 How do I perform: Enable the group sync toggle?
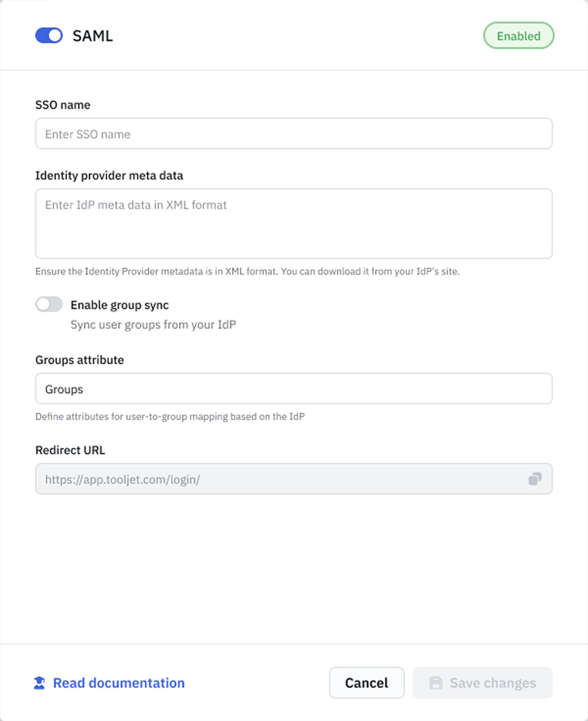[49, 304]
